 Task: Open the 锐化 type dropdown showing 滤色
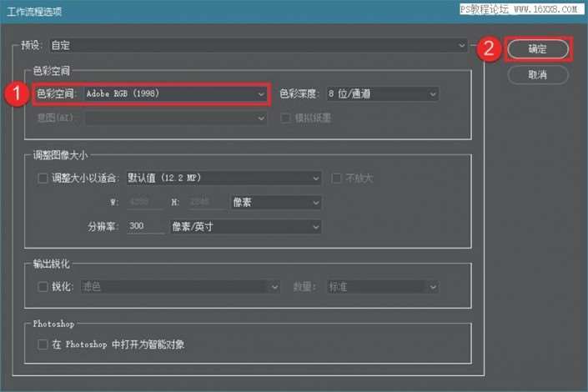click(180, 287)
